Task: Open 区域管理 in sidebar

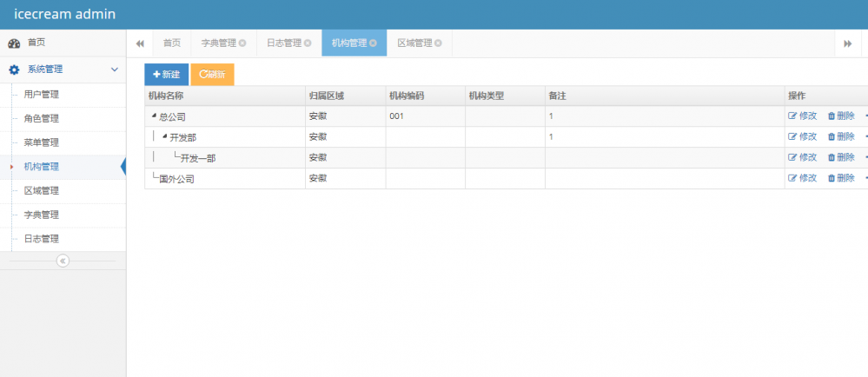Action: click(x=42, y=191)
